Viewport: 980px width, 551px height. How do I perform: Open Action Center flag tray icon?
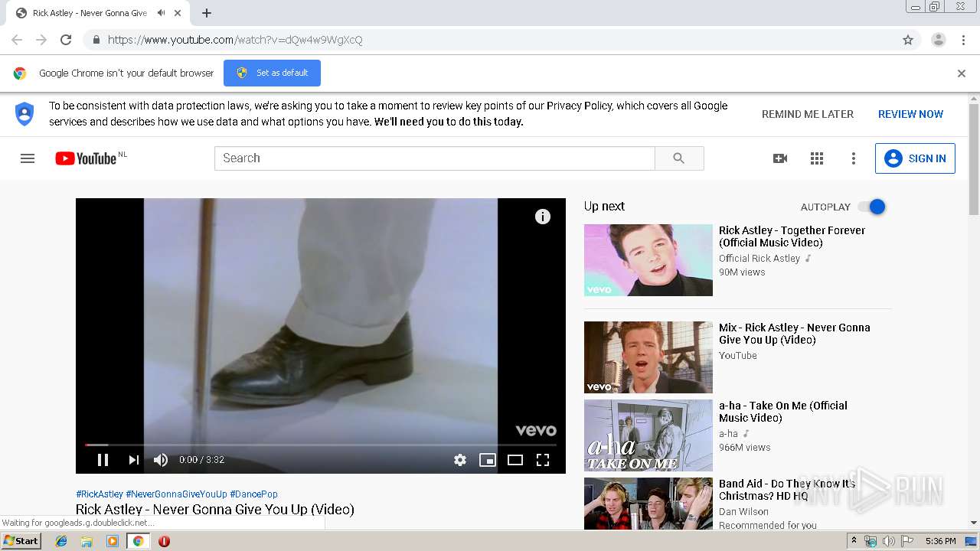click(x=906, y=541)
